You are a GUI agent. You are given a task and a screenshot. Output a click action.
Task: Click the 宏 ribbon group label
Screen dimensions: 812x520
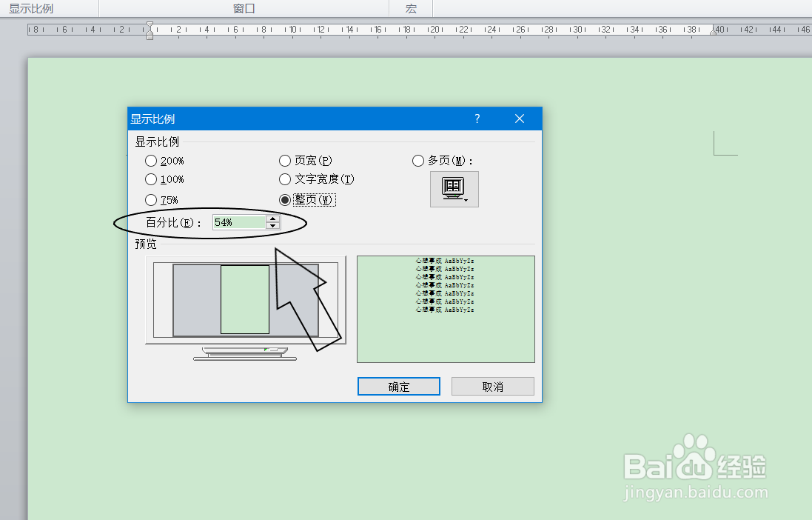tap(411, 9)
